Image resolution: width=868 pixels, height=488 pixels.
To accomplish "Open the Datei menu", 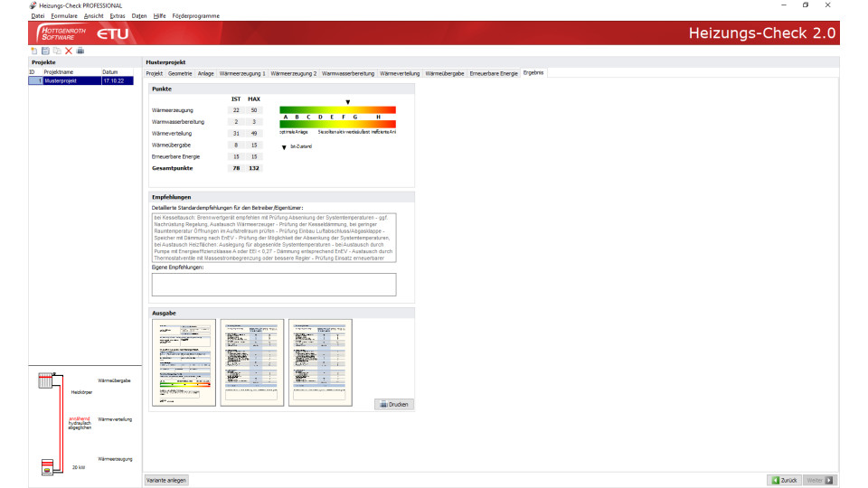I will tap(38, 16).
